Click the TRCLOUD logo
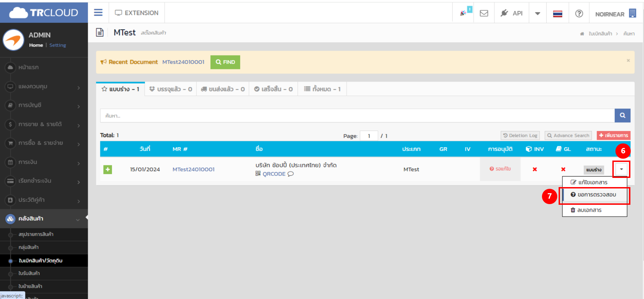This screenshot has height=299, width=644. 44,13
